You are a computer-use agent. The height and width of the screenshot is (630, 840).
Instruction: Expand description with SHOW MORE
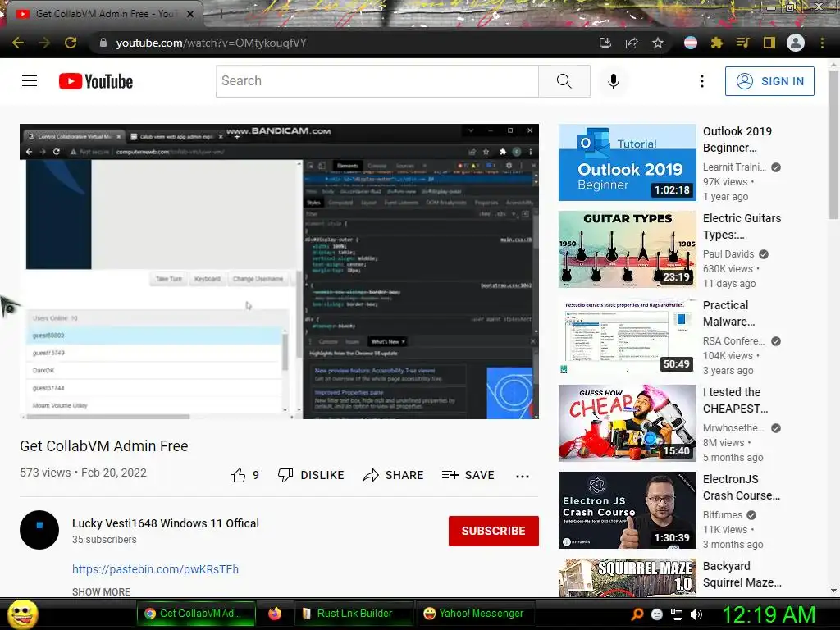[101, 591]
